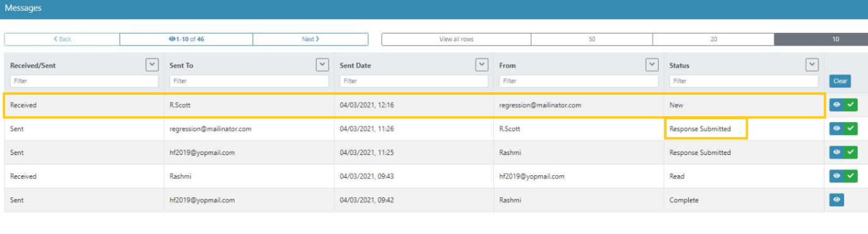
Task: Click the Complete status cell
Action: pyautogui.click(x=684, y=200)
